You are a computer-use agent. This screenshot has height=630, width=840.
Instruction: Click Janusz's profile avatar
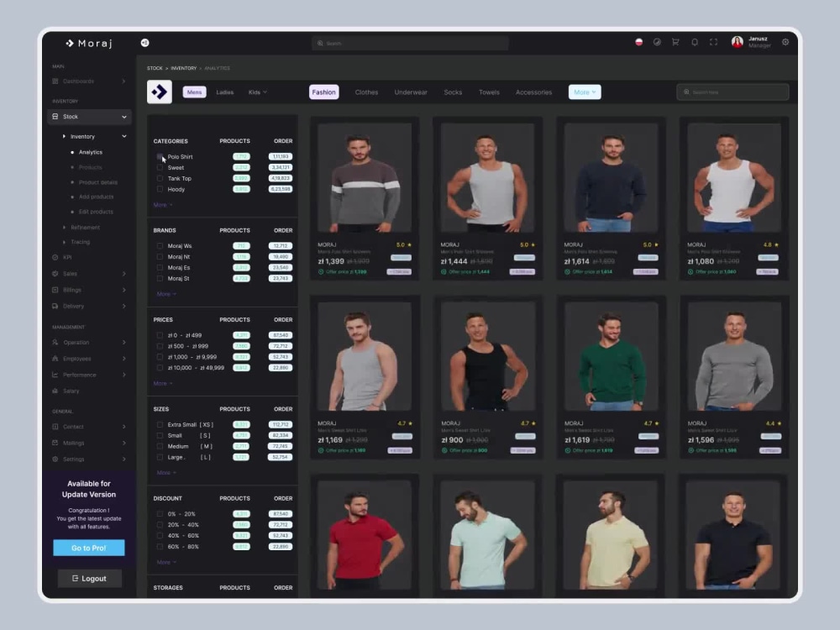point(738,42)
